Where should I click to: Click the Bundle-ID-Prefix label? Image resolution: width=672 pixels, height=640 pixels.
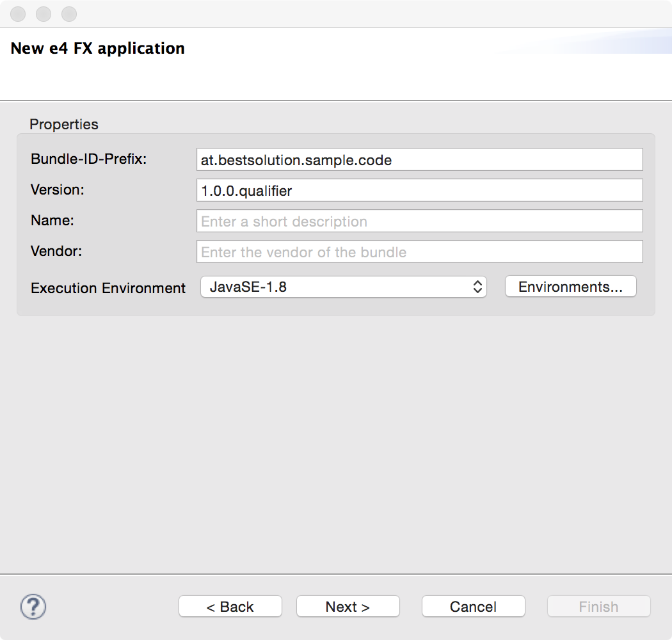tap(89, 159)
